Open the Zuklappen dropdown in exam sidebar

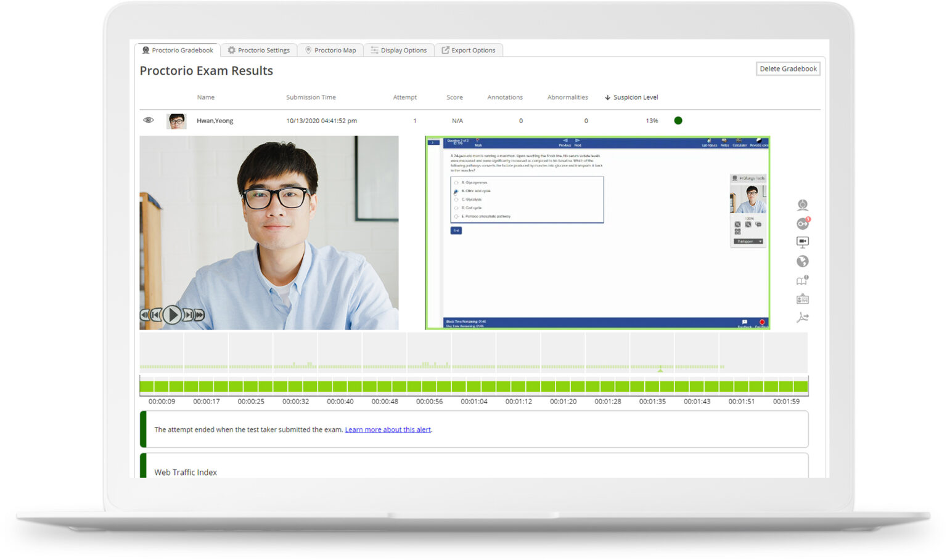pos(748,241)
